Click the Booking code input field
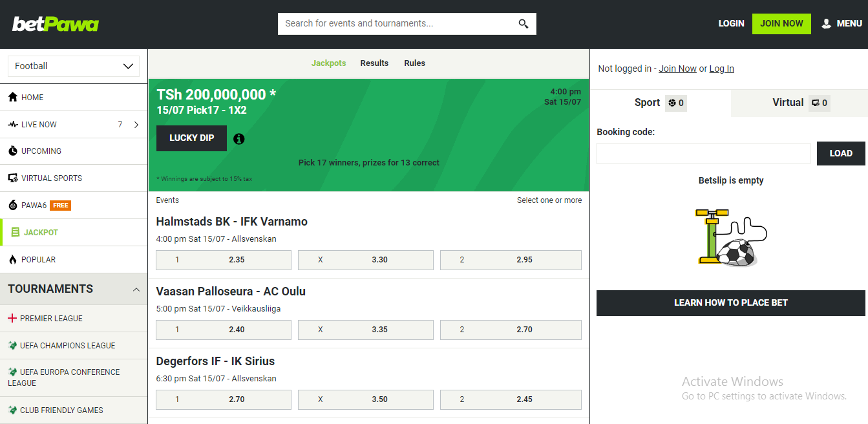 (703, 153)
